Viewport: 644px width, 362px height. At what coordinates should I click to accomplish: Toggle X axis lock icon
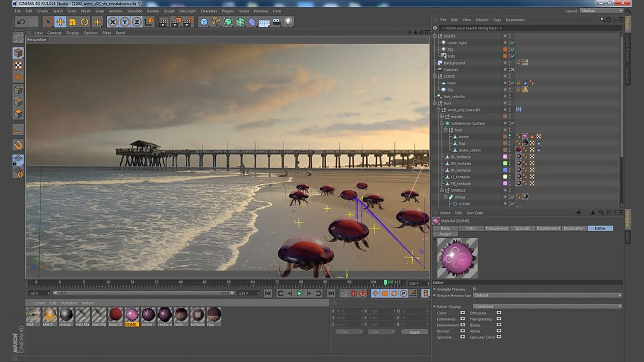tap(113, 22)
